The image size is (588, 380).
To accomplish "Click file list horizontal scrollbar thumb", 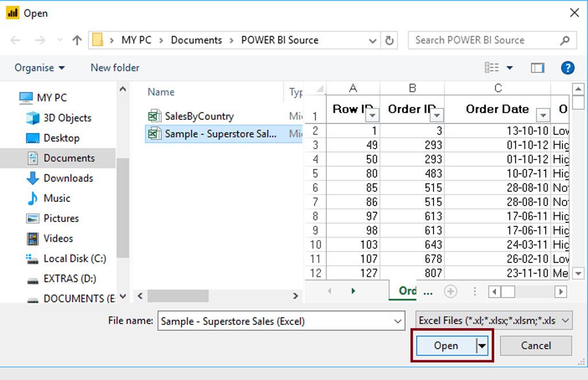I will 178,296.
